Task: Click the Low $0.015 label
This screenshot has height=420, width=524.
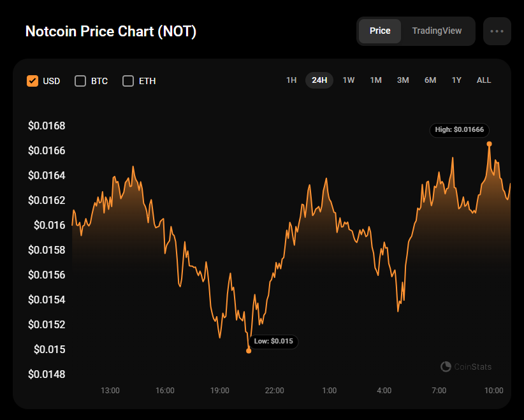Action: (273, 342)
